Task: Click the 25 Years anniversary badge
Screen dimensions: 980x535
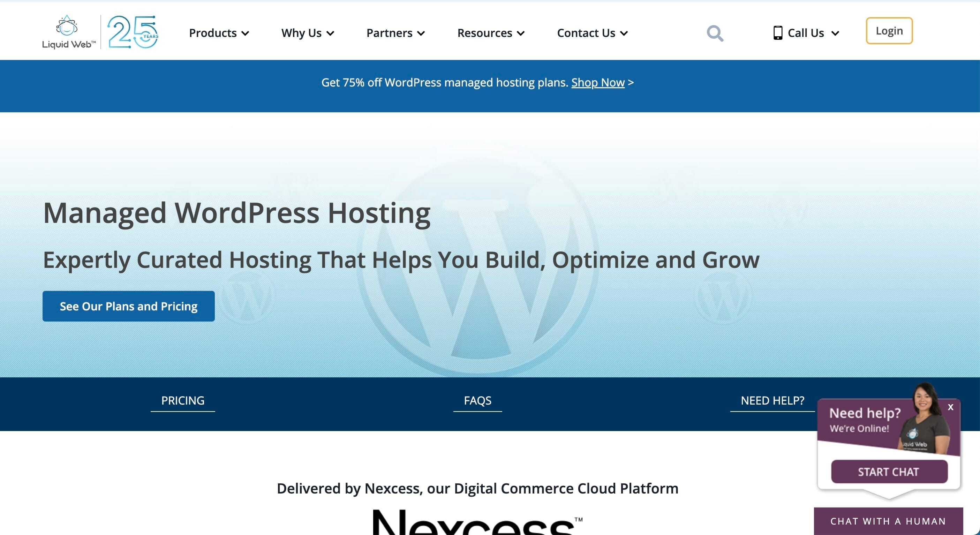Action: [x=133, y=32]
